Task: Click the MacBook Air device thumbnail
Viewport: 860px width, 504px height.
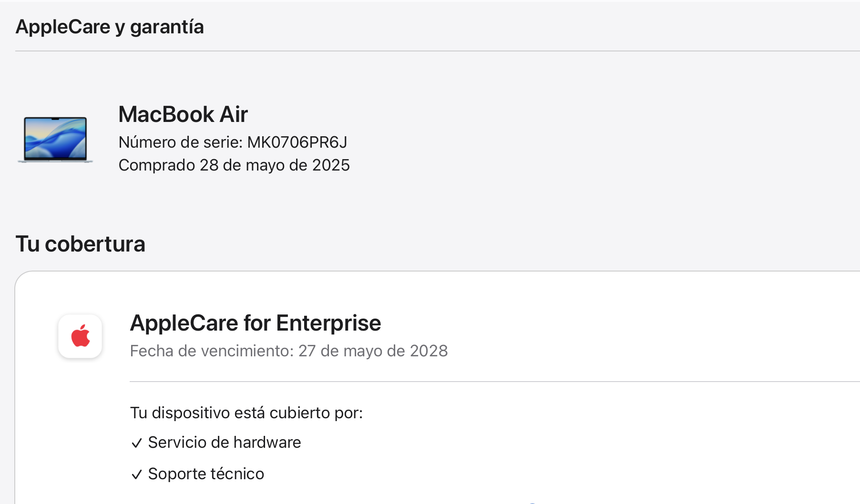Action: [55, 140]
